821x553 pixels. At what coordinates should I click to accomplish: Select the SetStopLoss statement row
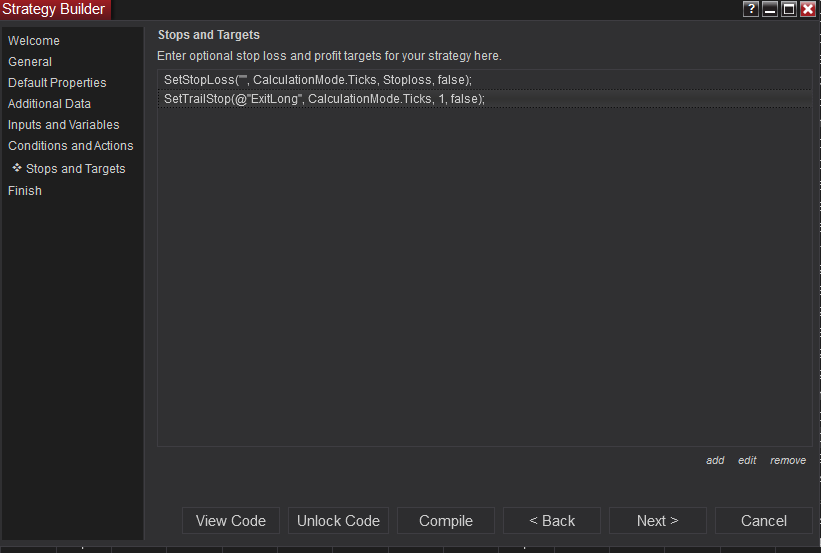(x=484, y=80)
